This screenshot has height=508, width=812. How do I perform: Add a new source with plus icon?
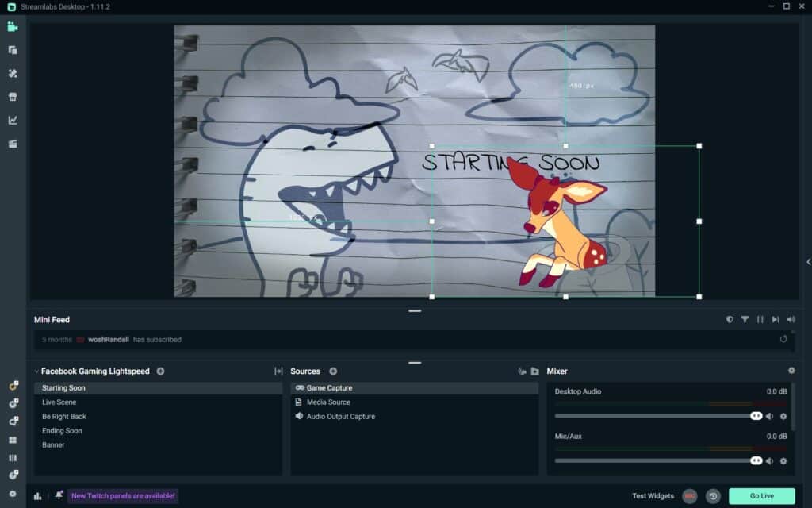click(333, 371)
